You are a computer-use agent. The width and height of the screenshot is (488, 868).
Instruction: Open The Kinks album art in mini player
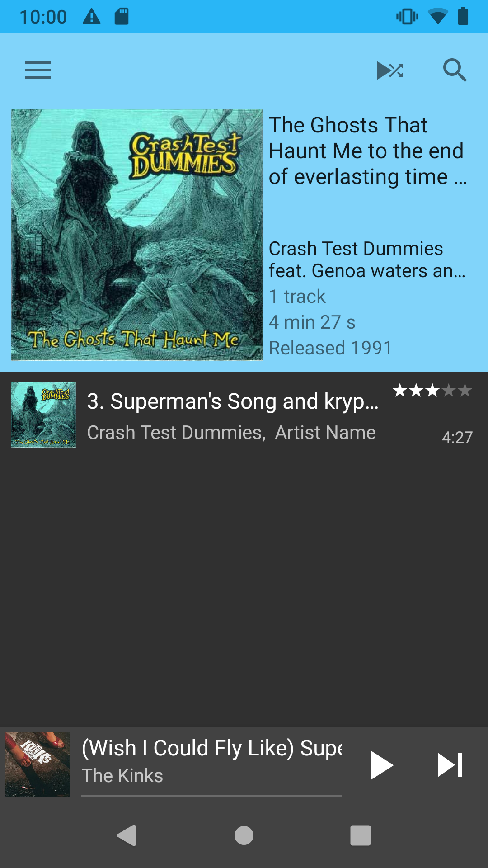(x=38, y=765)
